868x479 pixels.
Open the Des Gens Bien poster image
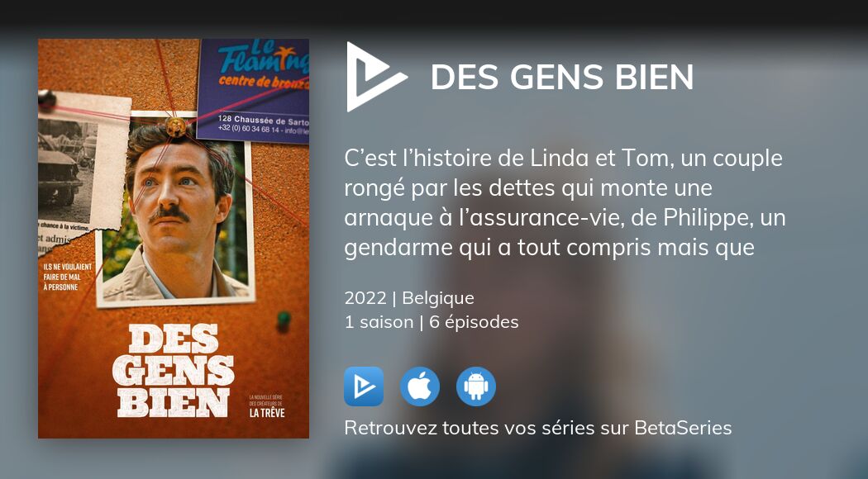[x=174, y=239]
